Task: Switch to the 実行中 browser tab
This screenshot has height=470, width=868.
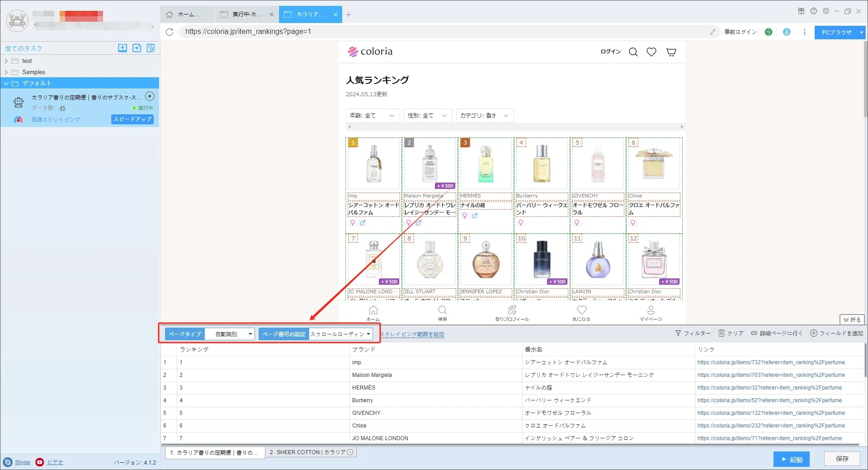Action: (x=247, y=14)
